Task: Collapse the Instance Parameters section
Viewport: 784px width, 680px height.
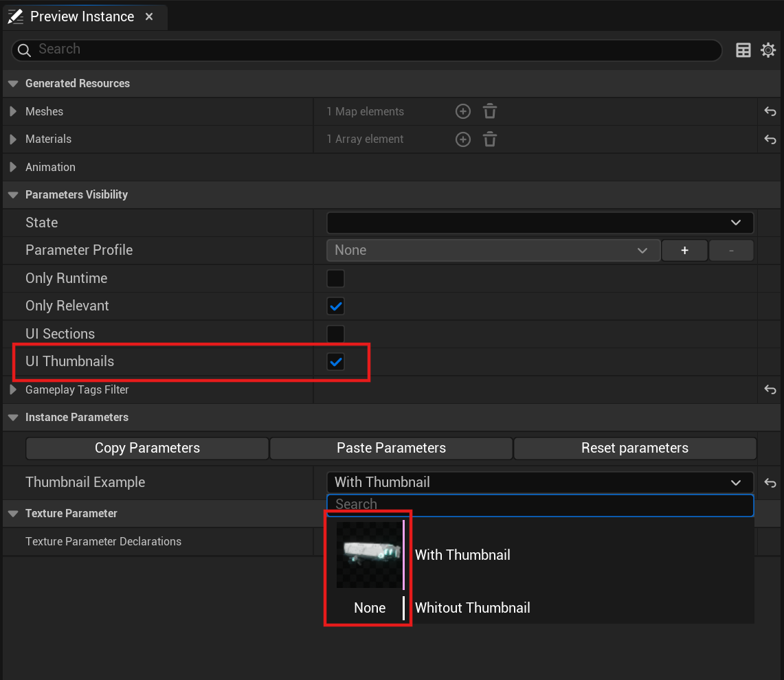Action: coord(14,418)
